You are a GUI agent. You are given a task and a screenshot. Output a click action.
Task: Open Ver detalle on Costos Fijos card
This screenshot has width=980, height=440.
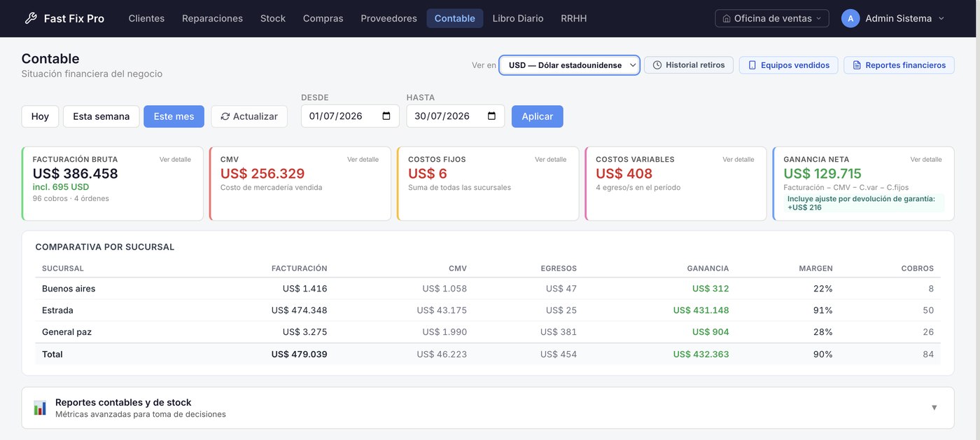click(550, 160)
